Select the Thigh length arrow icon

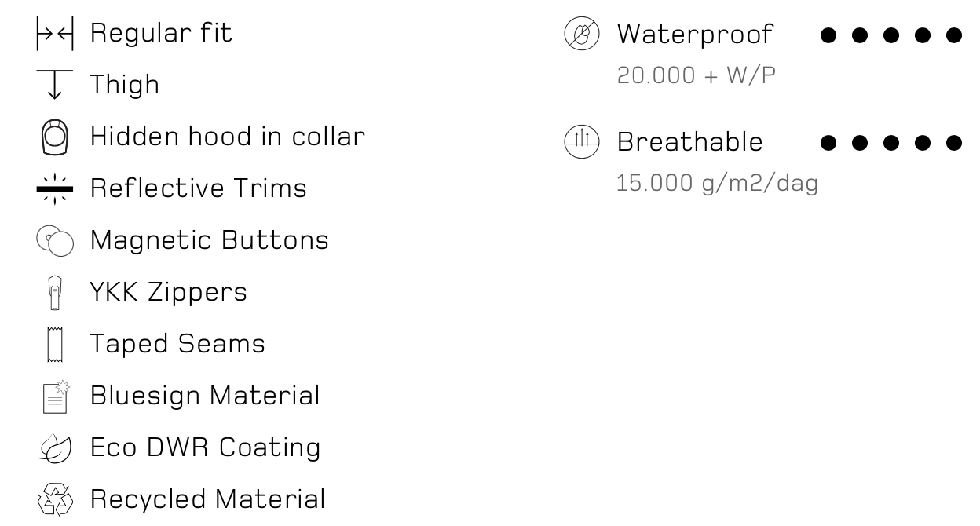click(55, 85)
